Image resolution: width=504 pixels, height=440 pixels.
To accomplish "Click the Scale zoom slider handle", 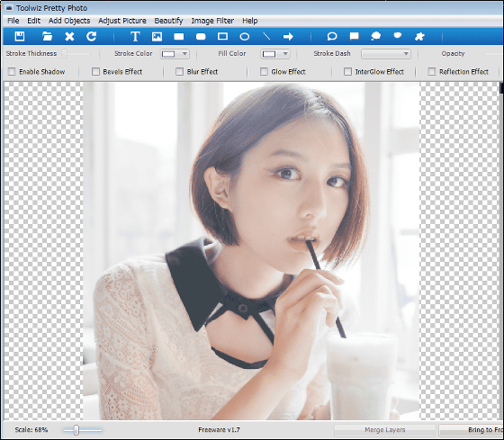I will (x=76, y=430).
